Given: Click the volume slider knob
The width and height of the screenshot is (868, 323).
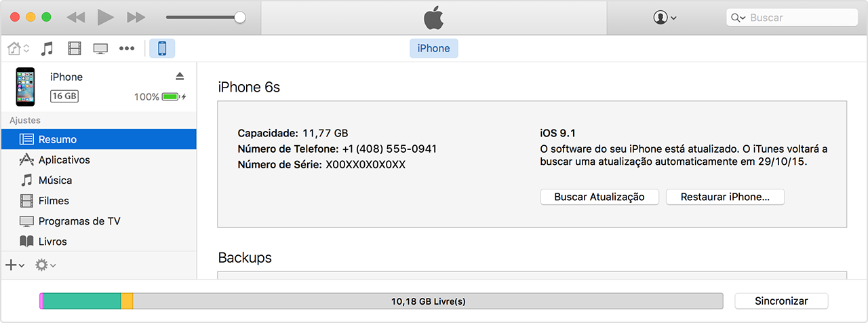Looking at the screenshot, I should [239, 18].
